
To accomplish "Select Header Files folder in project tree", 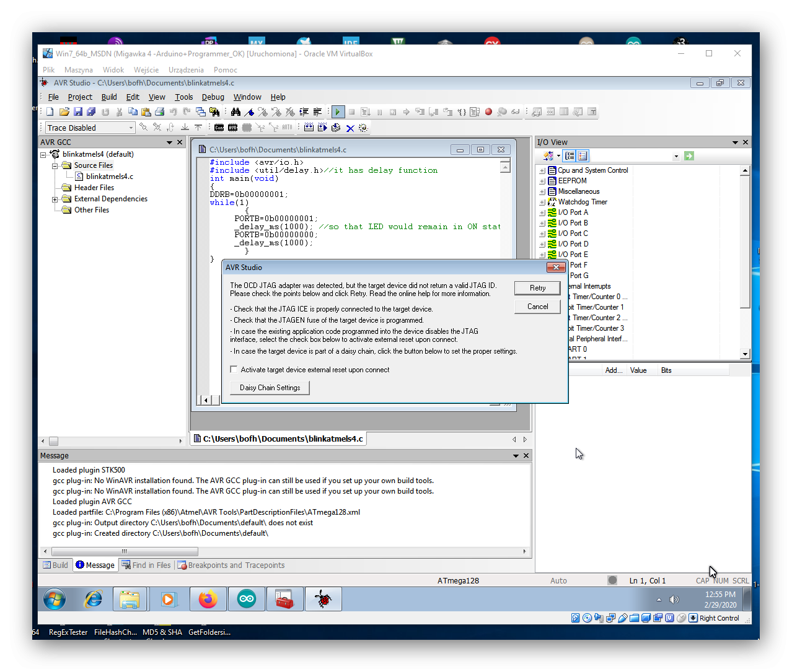I will [94, 188].
